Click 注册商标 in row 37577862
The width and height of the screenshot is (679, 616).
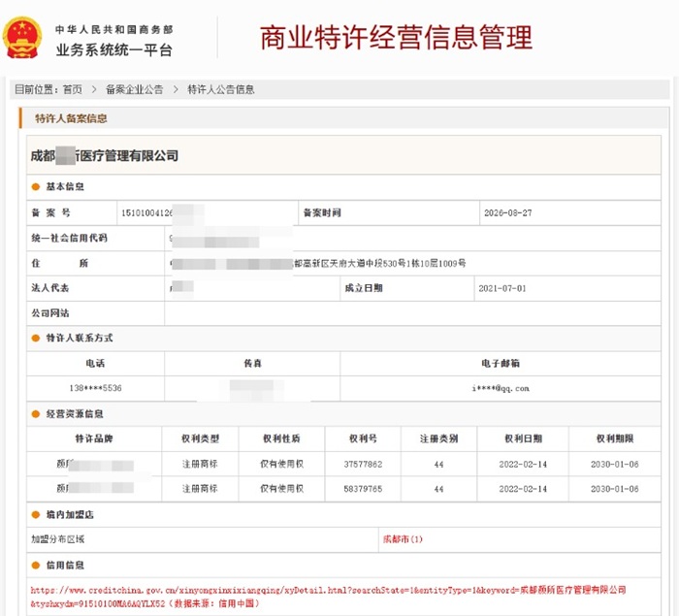click(x=200, y=464)
